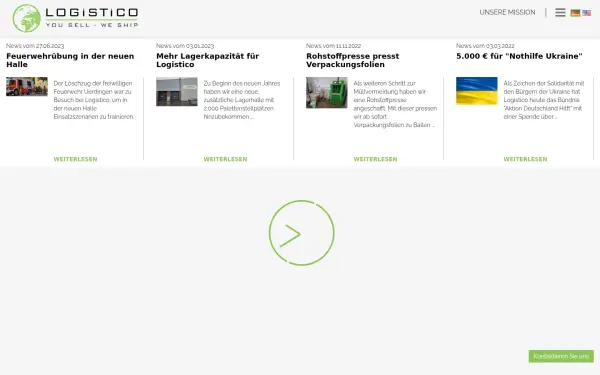Screen dimensions: 600x375
Task: Click the text News vom 03.01.2023
Action: tap(185, 46)
